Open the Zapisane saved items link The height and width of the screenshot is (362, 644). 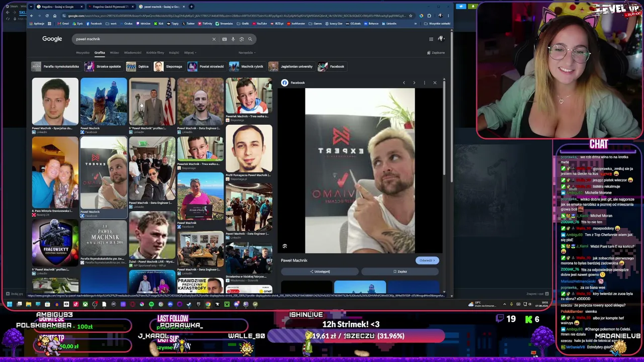tap(436, 53)
